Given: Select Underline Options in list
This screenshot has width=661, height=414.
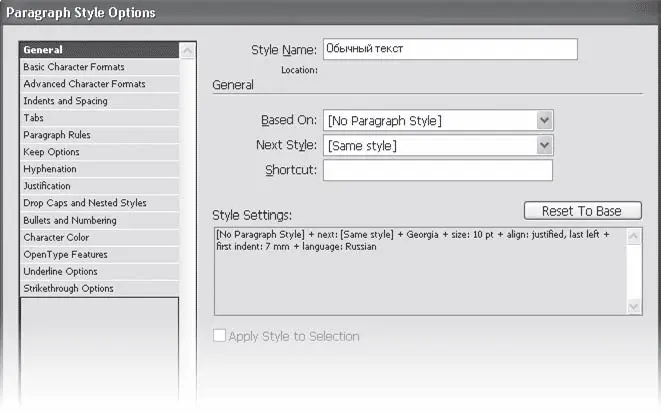Looking at the screenshot, I should [60, 271].
